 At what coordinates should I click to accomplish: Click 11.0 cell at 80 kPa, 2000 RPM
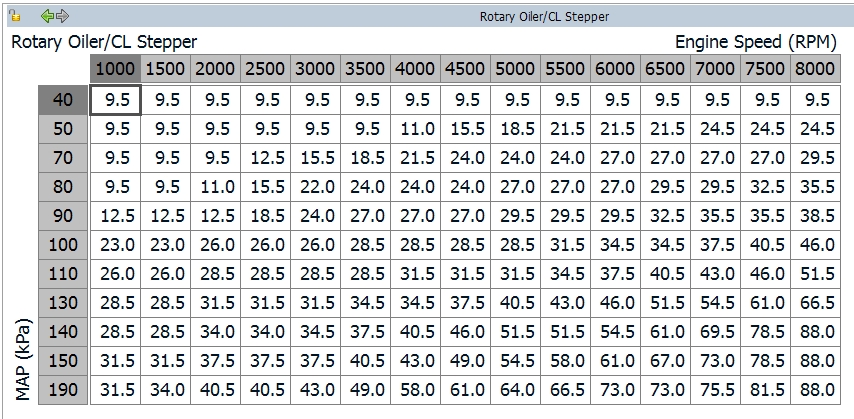(x=216, y=187)
